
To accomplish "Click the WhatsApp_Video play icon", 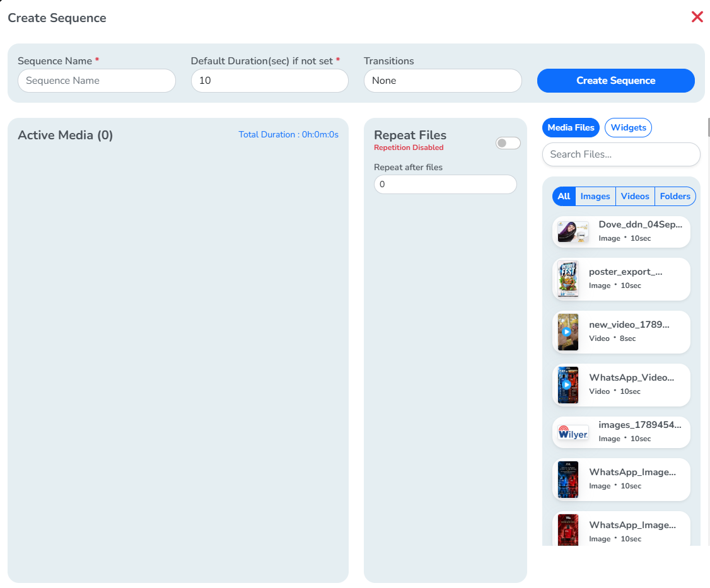I will (566, 385).
